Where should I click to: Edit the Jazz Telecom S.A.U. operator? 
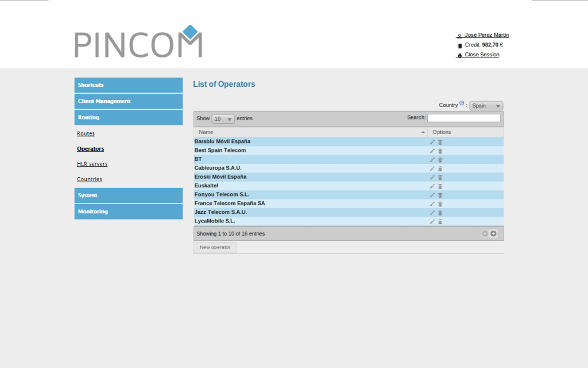click(432, 213)
